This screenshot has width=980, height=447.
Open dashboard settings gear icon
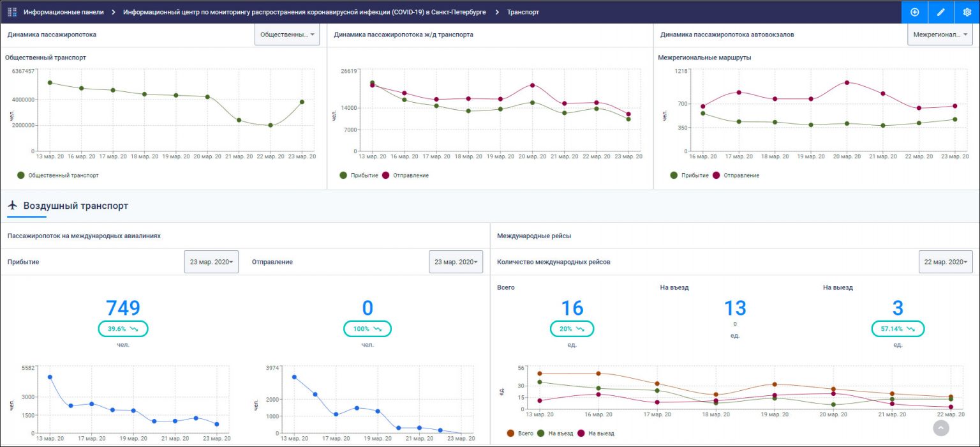[x=967, y=12]
